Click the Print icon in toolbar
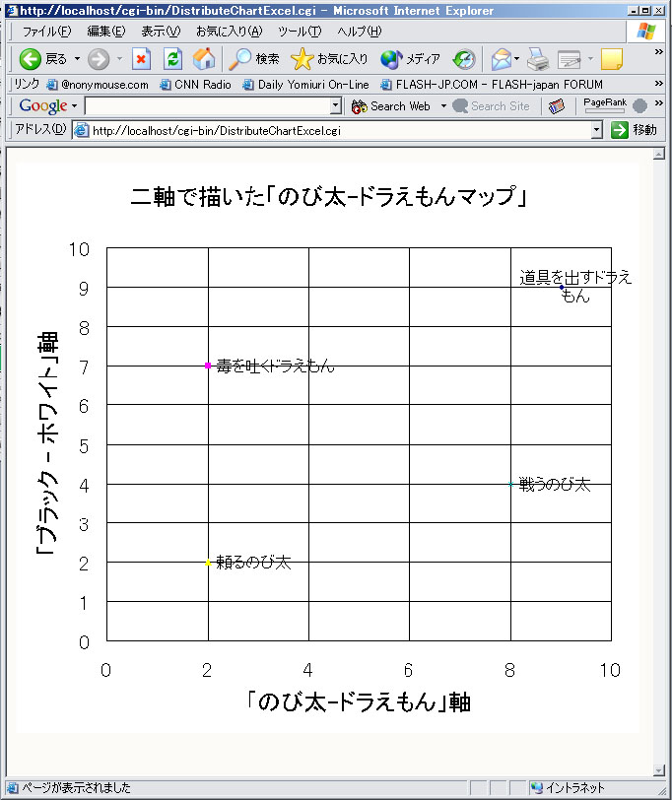The width and height of the screenshot is (672, 800). 537,59
